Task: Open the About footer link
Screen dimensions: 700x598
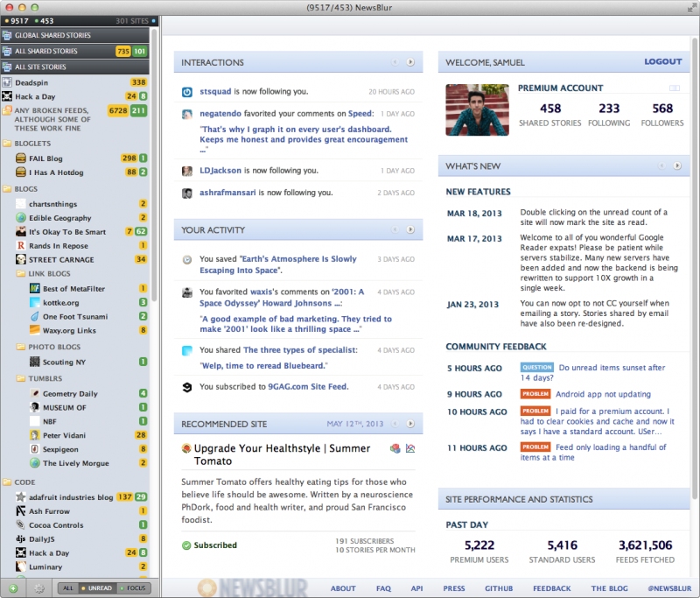Action: [343, 588]
